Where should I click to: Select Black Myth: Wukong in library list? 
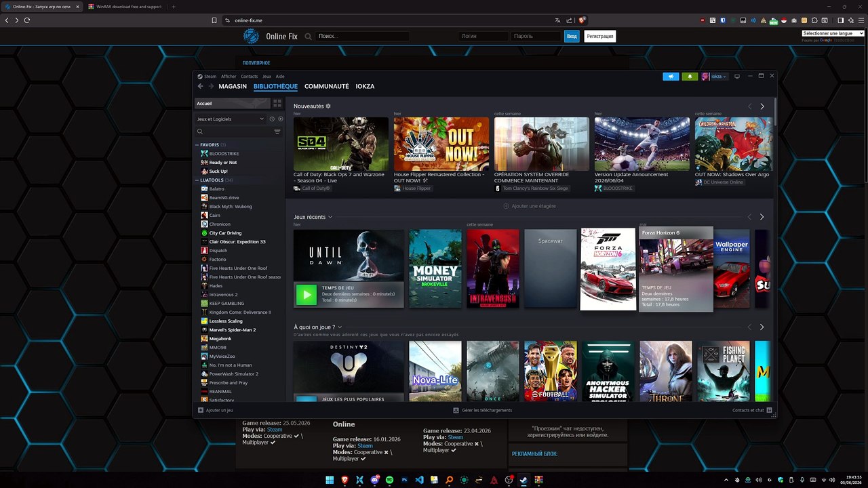point(231,207)
